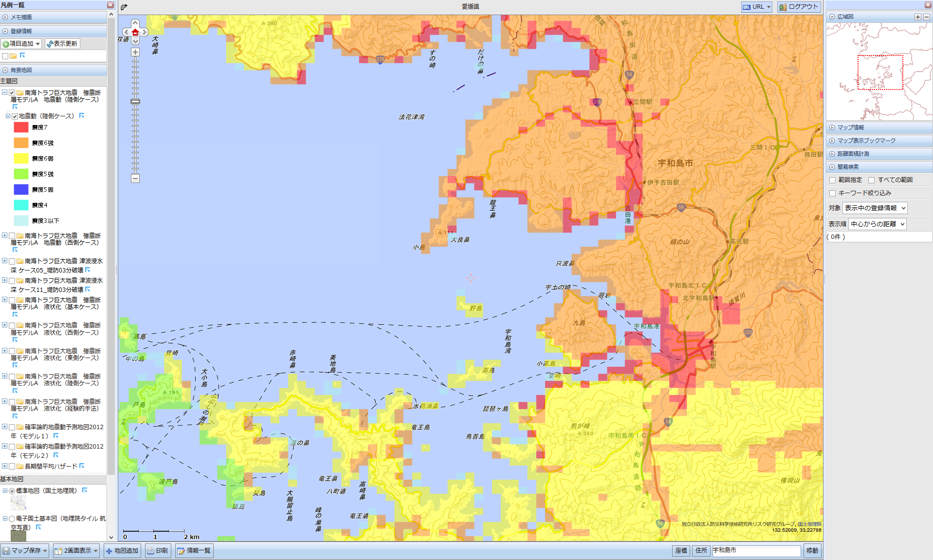Pan the map north with up arrow
Image resolution: width=933 pixels, height=560 pixels.
coord(135,23)
